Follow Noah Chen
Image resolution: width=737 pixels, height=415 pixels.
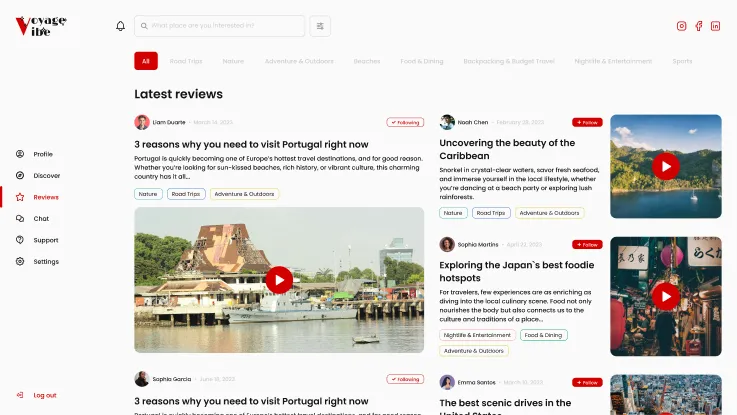pyautogui.click(x=587, y=122)
